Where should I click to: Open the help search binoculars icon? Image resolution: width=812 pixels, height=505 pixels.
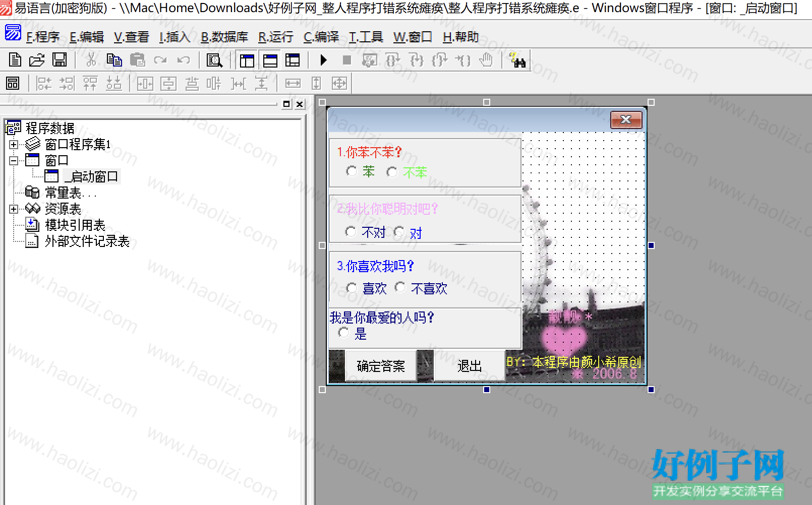[x=517, y=60]
